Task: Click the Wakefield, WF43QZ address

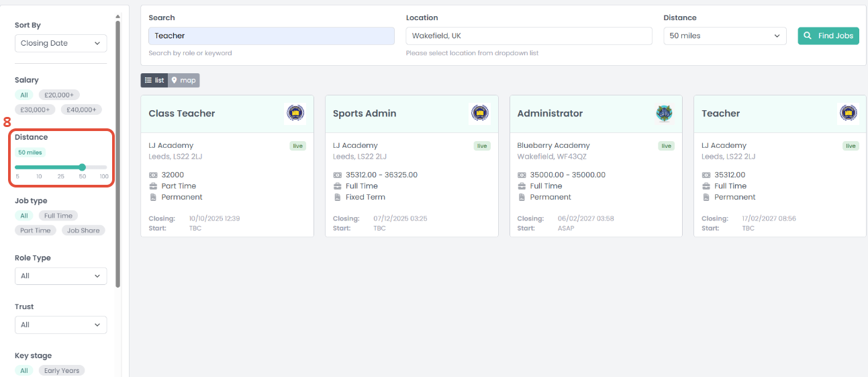Action: [550, 157]
